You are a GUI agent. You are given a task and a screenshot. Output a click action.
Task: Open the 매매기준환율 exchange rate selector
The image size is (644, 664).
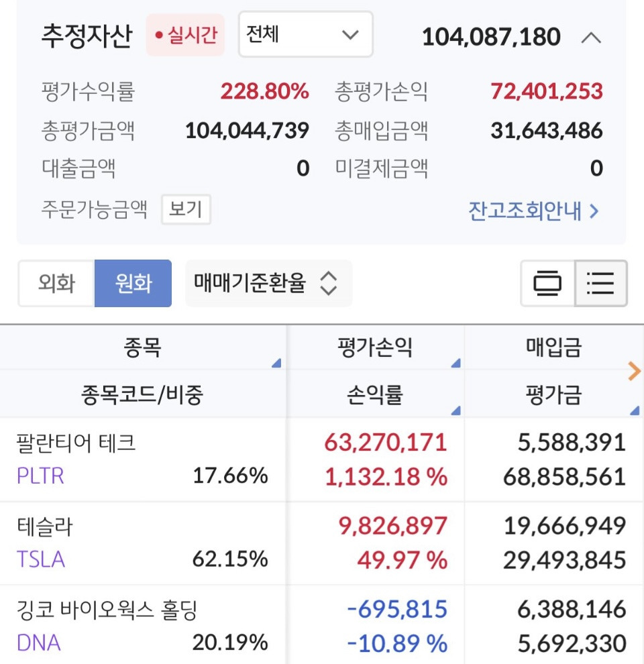point(268,283)
